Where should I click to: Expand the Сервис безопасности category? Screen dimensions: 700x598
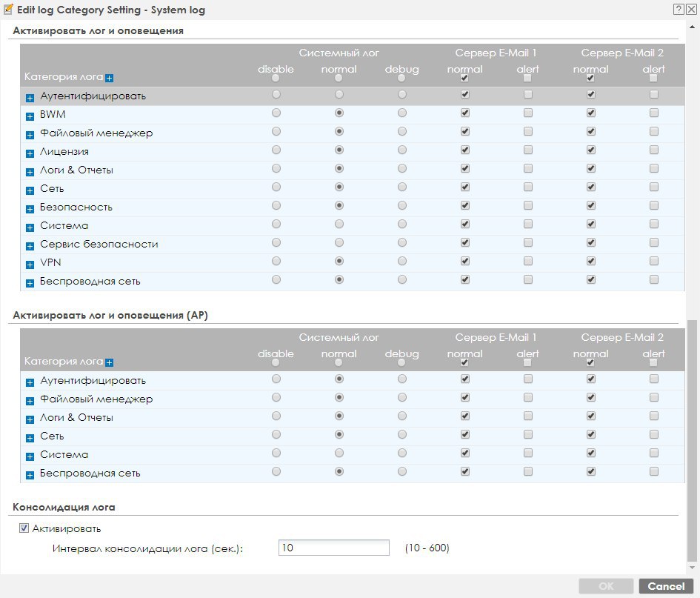coord(30,246)
